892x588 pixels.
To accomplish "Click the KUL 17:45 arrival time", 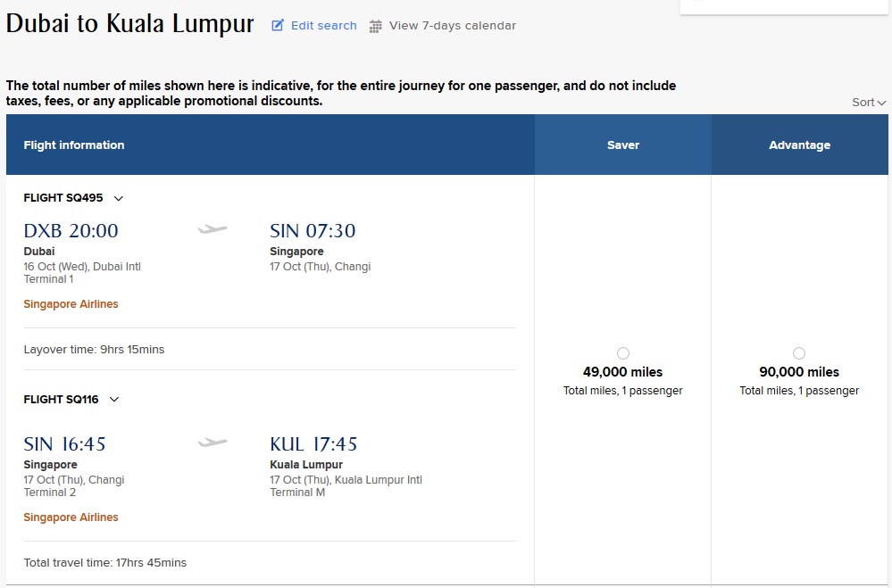I will click(x=313, y=444).
